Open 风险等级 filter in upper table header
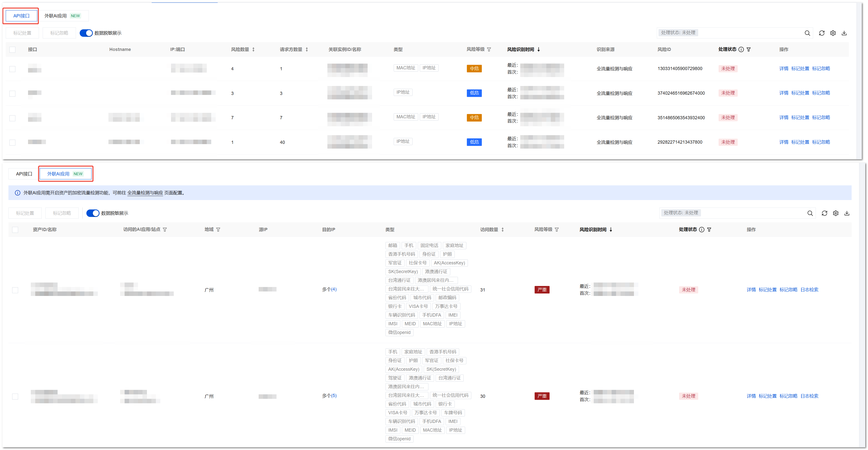The image size is (868, 450). (489, 50)
